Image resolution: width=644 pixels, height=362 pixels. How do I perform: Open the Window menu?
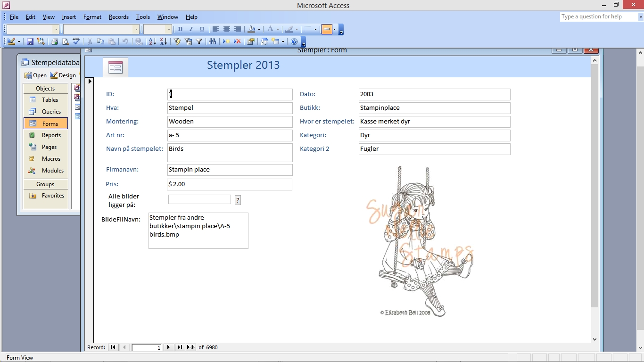pyautogui.click(x=168, y=16)
